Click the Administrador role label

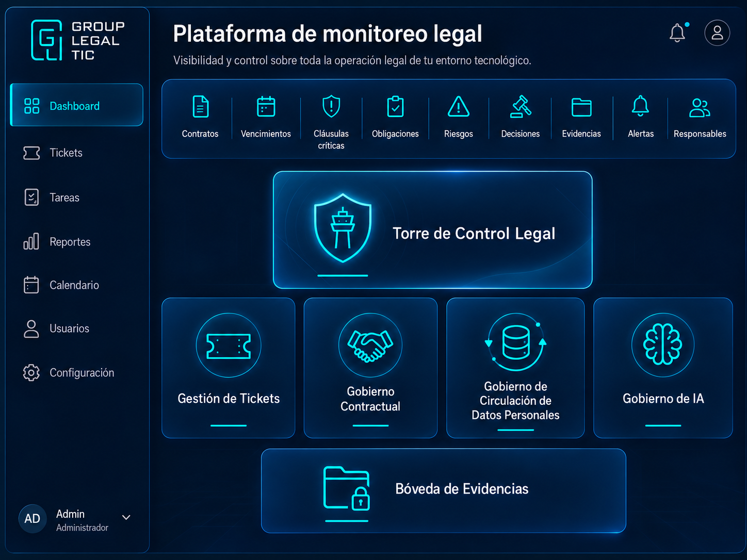click(x=82, y=528)
